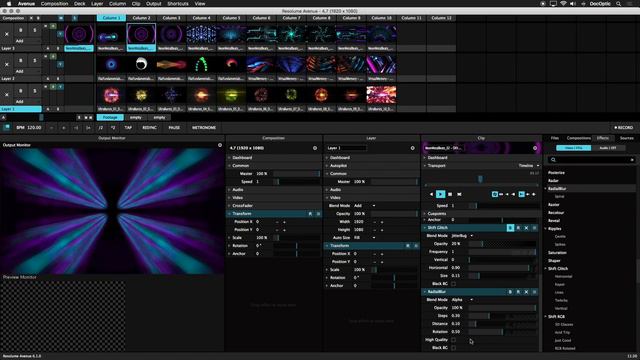640x360 pixels.
Task: Click the RESYNC button
Action: point(149,128)
